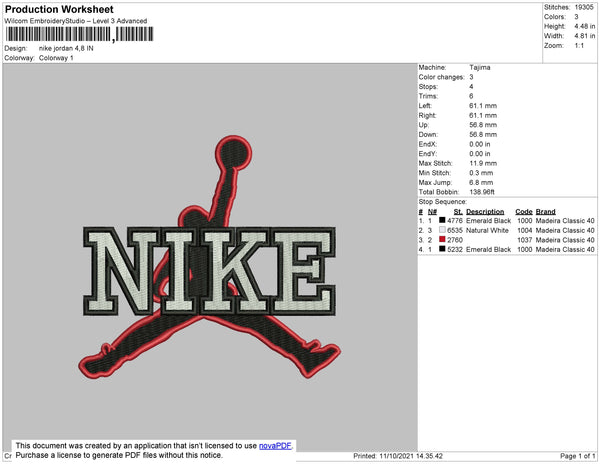Click the red swatch for thread 2760

(x=442, y=239)
